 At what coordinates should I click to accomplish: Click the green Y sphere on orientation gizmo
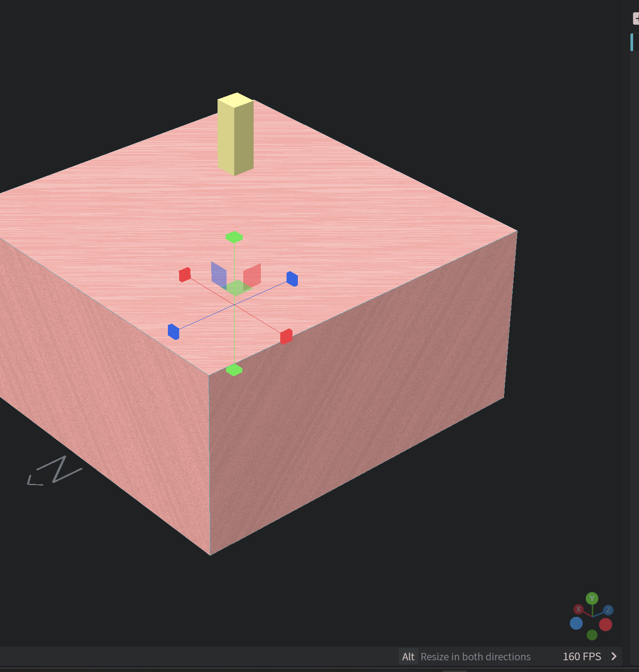pyautogui.click(x=592, y=598)
